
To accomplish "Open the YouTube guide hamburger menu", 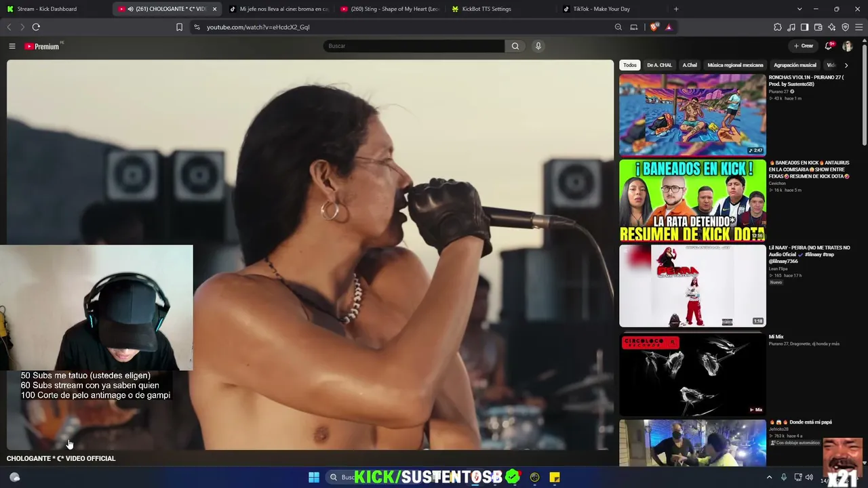I will pos(12,46).
